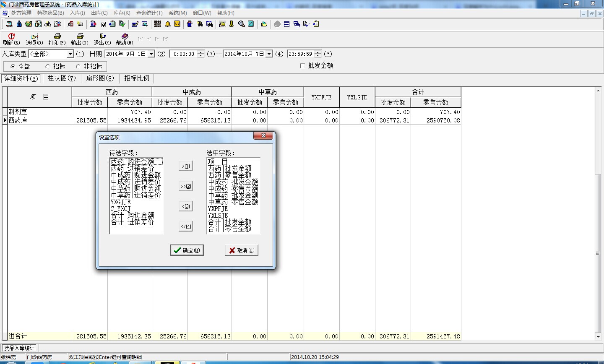The image size is (604, 364).
Task: Open 帮助 help book icon in toolbar
Action: tap(125, 39)
